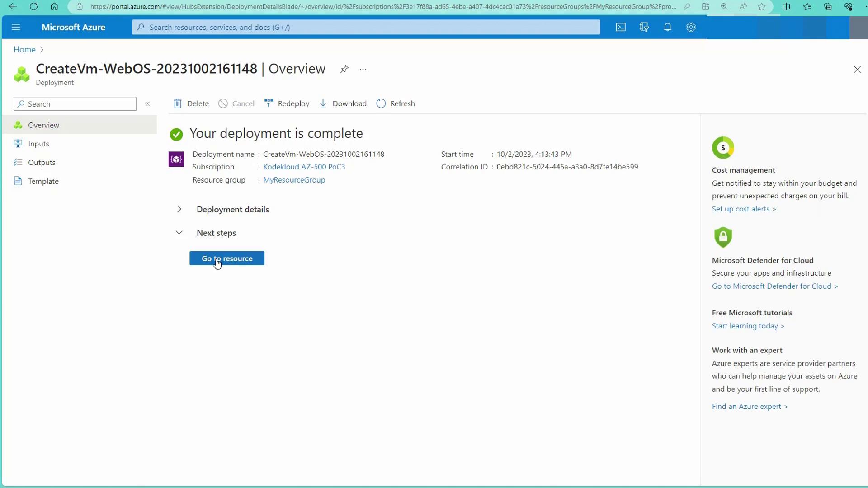Image resolution: width=868 pixels, height=488 pixels.
Task: Click the Delete deployment button
Action: pos(191,103)
